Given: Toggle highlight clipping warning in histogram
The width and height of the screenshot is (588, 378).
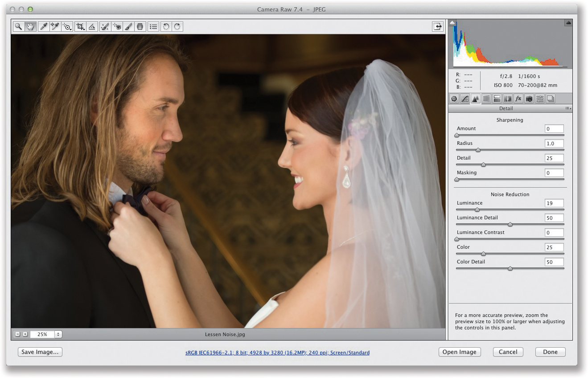Looking at the screenshot, I should [x=568, y=22].
